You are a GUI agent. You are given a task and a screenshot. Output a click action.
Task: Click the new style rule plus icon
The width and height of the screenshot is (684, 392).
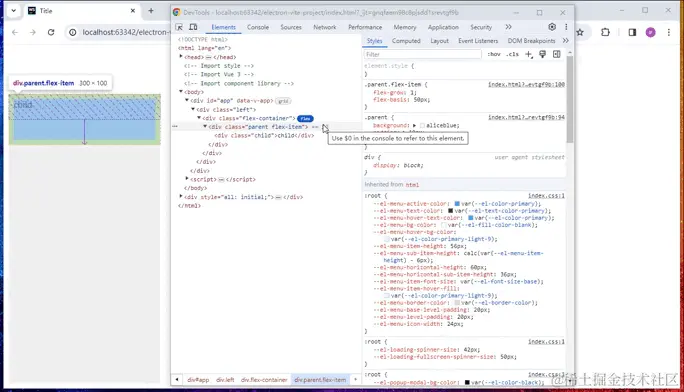tap(529, 54)
